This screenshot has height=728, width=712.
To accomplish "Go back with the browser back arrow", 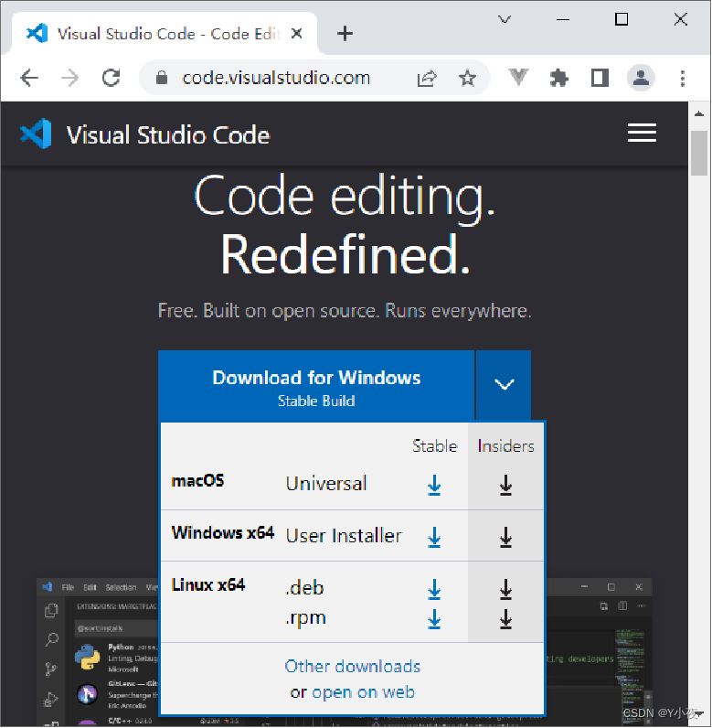I will [x=29, y=78].
